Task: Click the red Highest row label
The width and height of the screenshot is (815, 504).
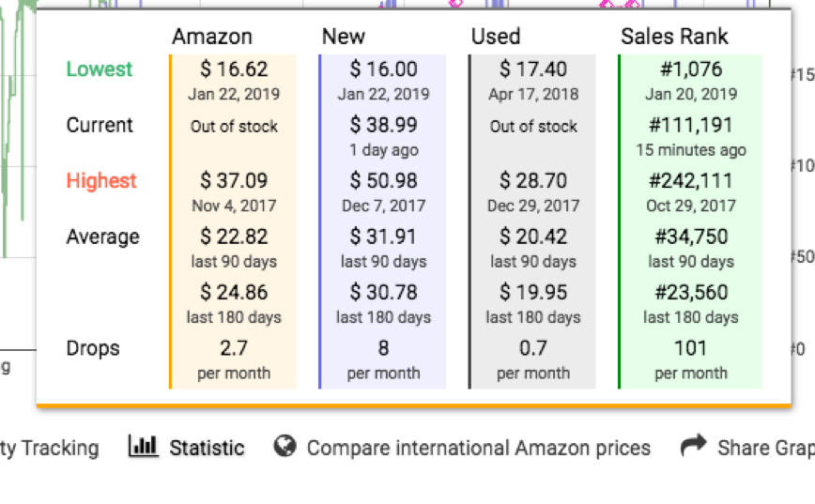Action: (x=101, y=181)
